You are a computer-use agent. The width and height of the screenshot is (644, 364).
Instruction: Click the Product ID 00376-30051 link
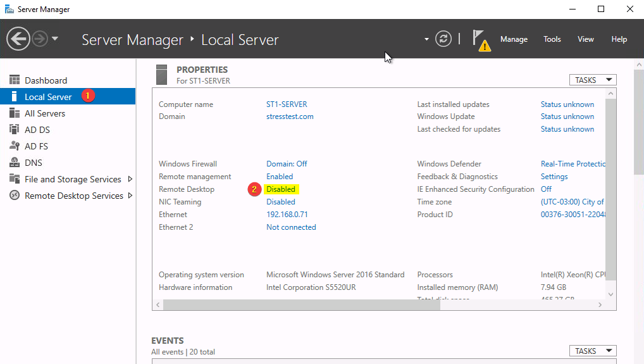[573, 214]
